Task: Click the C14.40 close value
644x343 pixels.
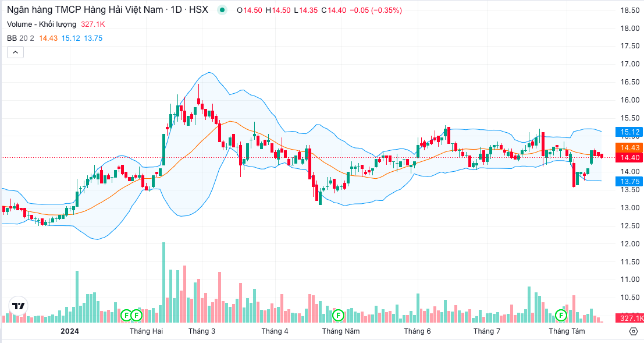Action: tap(333, 10)
